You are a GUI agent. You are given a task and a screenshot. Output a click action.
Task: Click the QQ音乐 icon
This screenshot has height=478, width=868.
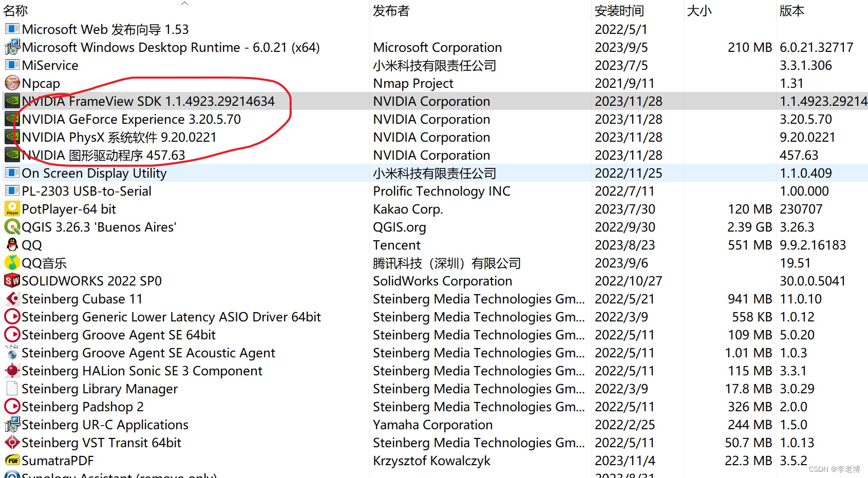tap(12, 262)
